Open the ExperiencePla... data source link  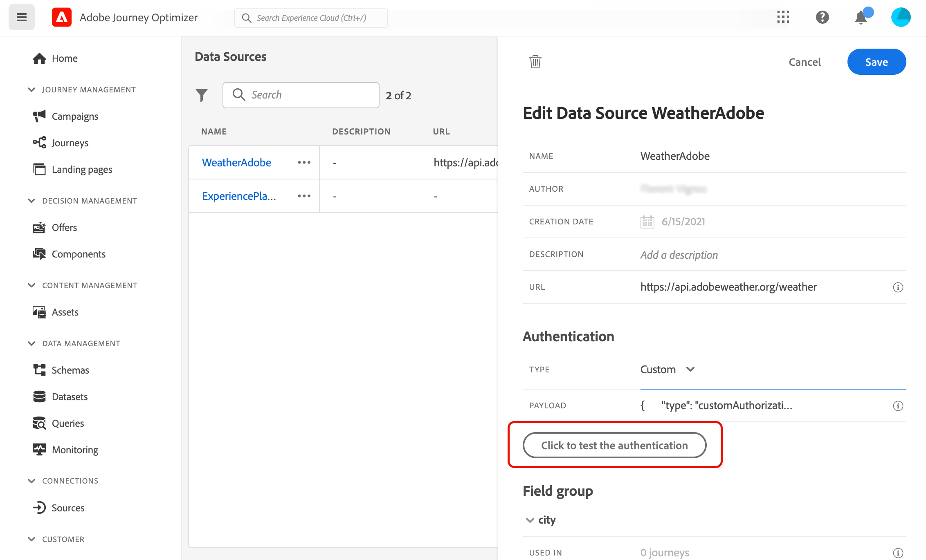click(239, 196)
